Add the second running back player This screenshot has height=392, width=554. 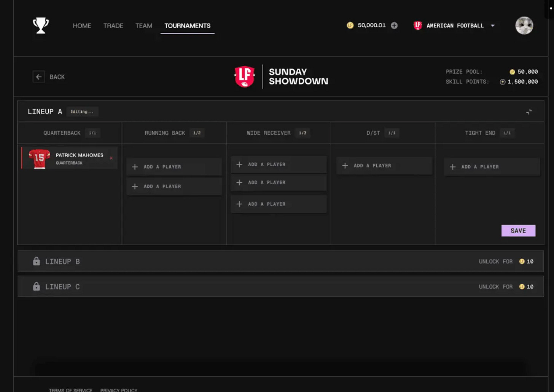pos(174,186)
